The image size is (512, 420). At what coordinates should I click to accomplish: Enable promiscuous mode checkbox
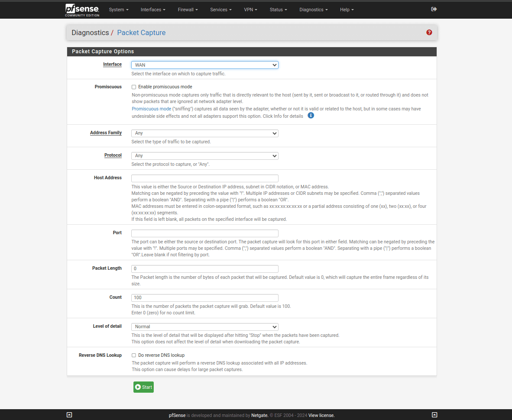[x=134, y=87]
